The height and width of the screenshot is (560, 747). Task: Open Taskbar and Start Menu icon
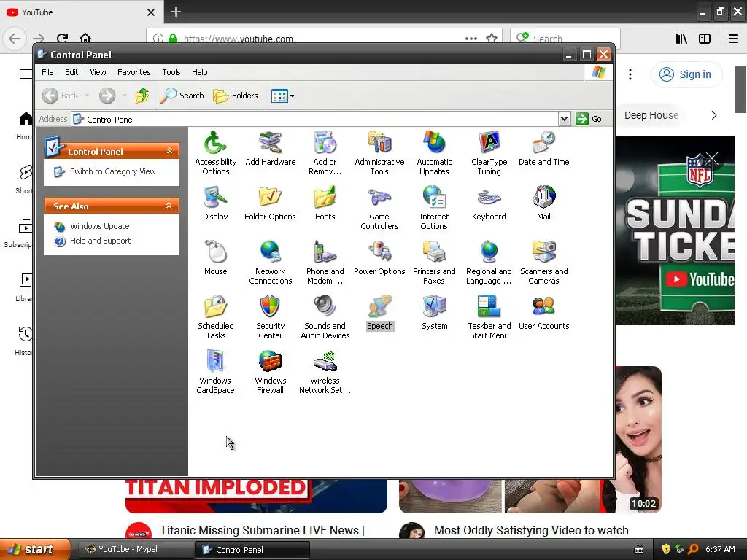click(x=489, y=317)
